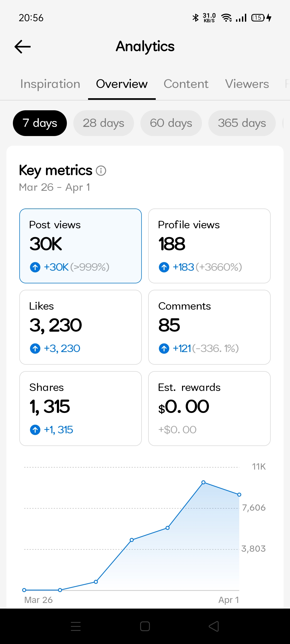Select the Post views metric card

point(81,246)
